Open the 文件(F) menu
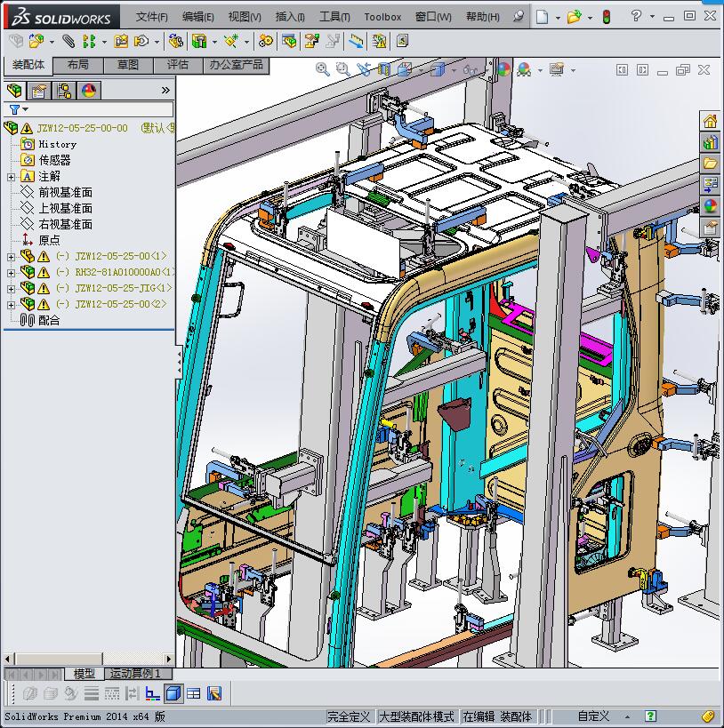724x728 pixels. 151,17
